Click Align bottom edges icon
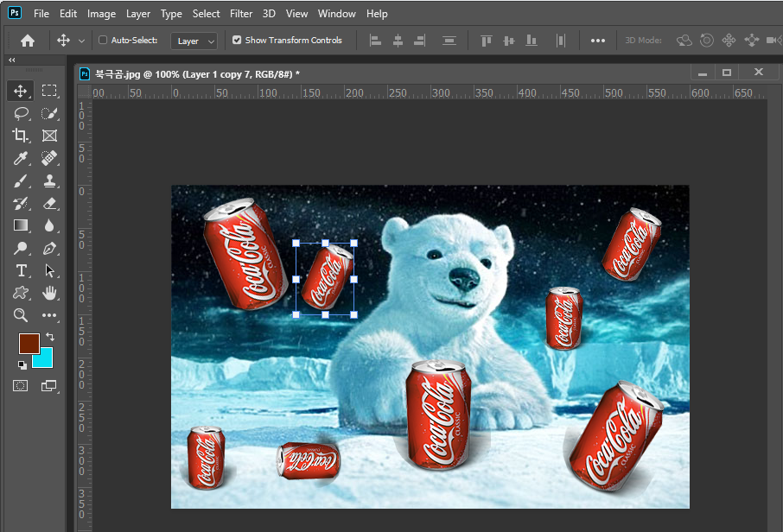This screenshot has height=532, width=783. pyautogui.click(x=532, y=41)
